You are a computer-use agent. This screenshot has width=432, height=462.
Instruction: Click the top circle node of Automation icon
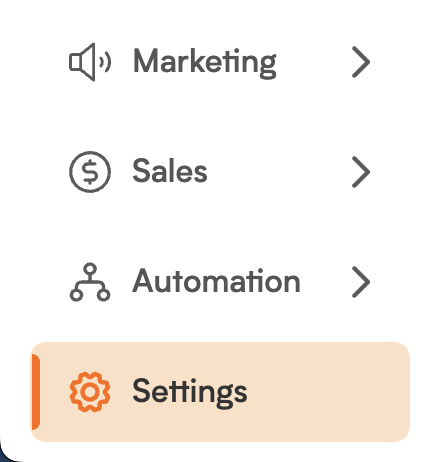click(x=90, y=269)
